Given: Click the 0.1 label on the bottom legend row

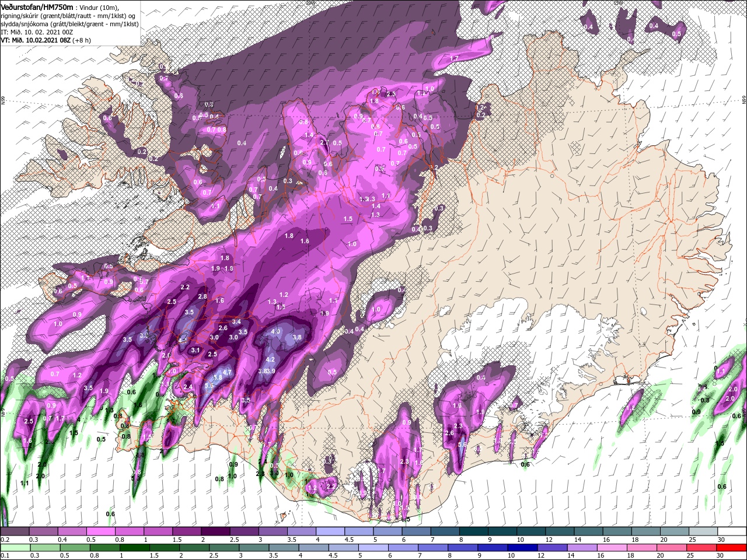Looking at the screenshot, I should (5, 555).
